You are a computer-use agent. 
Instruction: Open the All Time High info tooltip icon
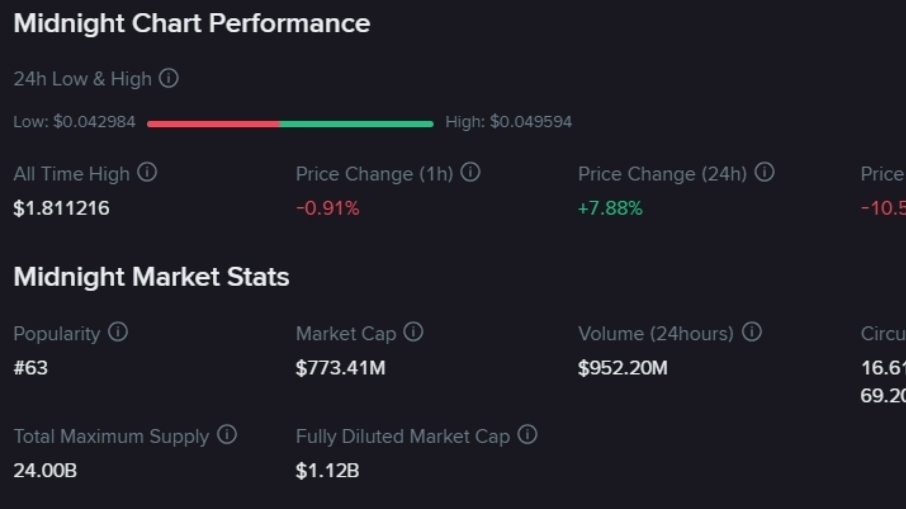pyautogui.click(x=147, y=173)
